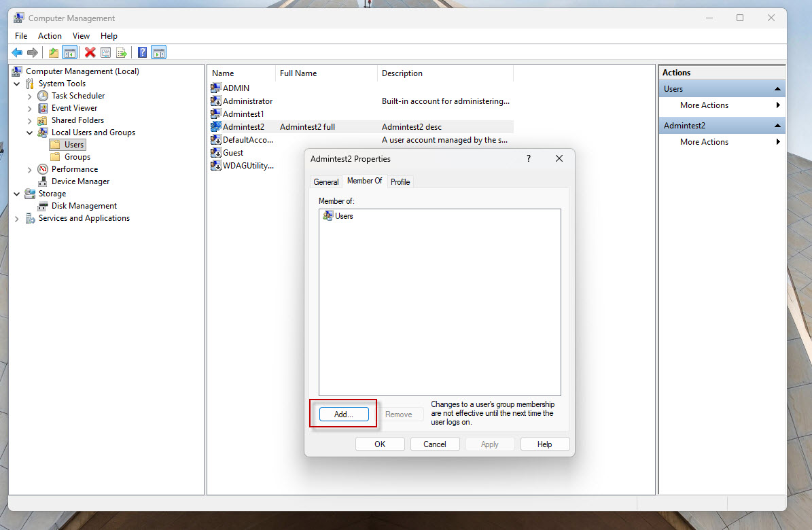The height and width of the screenshot is (530, 812).
Task: Select the Admintest1 user row
Action: click(x=361, y=114)
